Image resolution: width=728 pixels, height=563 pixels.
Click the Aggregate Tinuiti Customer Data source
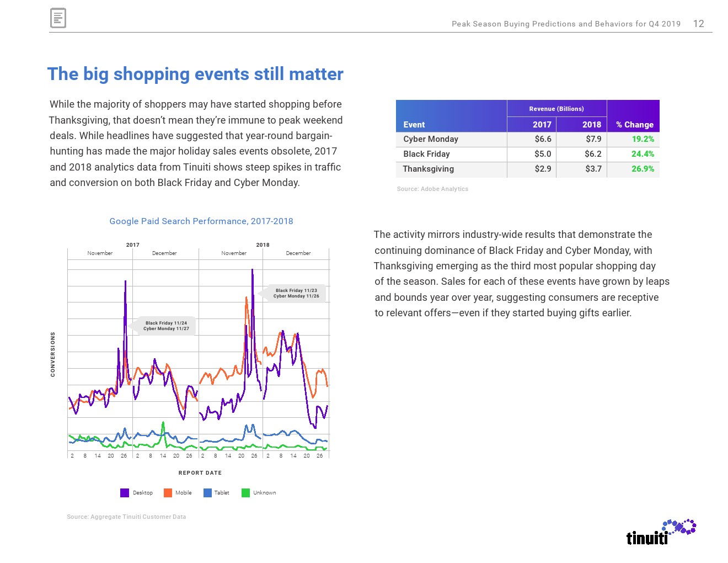126,517
